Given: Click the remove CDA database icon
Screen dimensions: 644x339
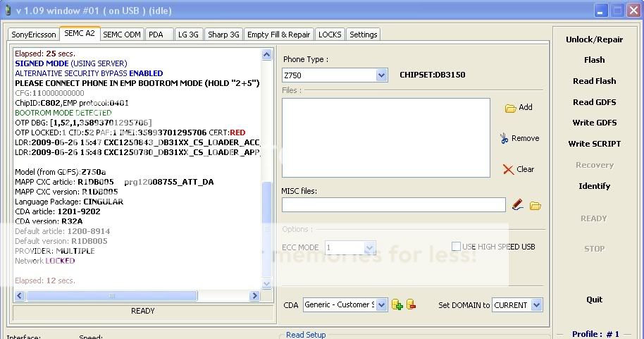Looking at the screenshot, I should tap(411, 304).
